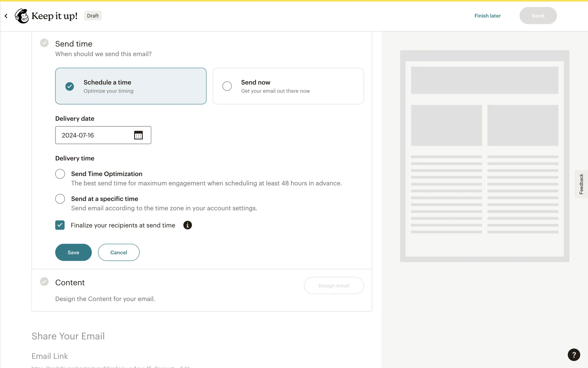This screenshot has width=588, height=368.
Task: Select Send at a specific time
Action: (x=60, y=199)
